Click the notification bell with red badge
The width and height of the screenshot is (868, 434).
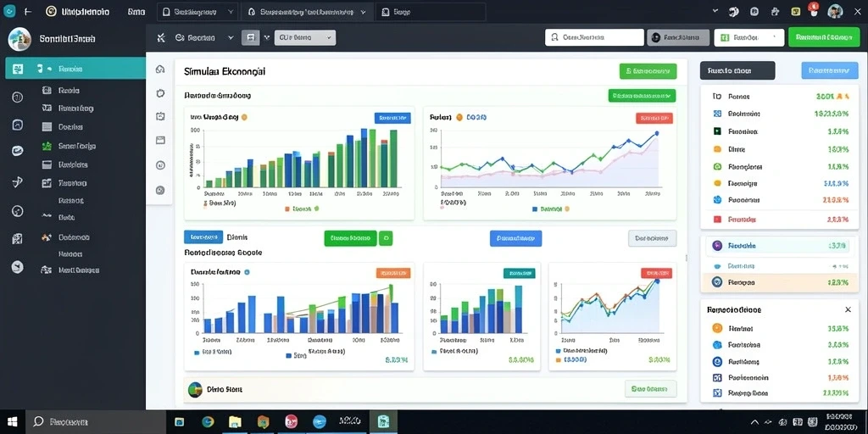pyautogui.click(x=813, y=11)
